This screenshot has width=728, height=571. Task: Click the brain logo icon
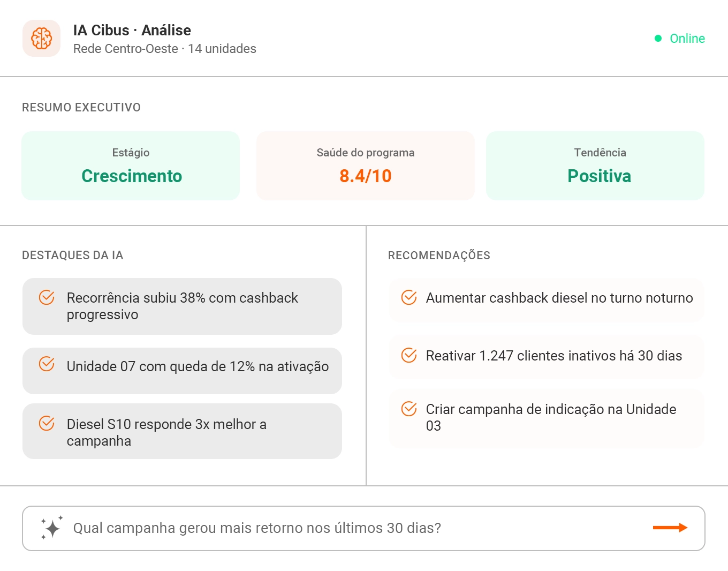click(41, 39)
